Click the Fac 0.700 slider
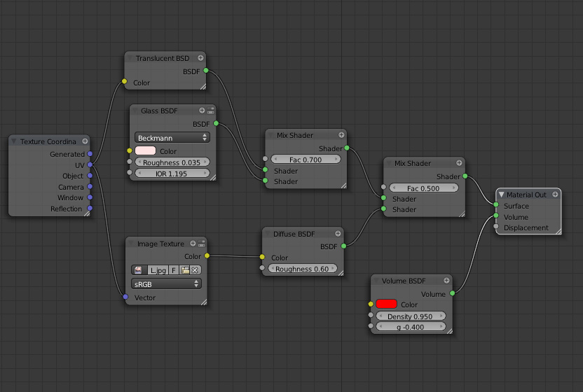The width and height of the screenshot is (583, 392). pos(306,160)
